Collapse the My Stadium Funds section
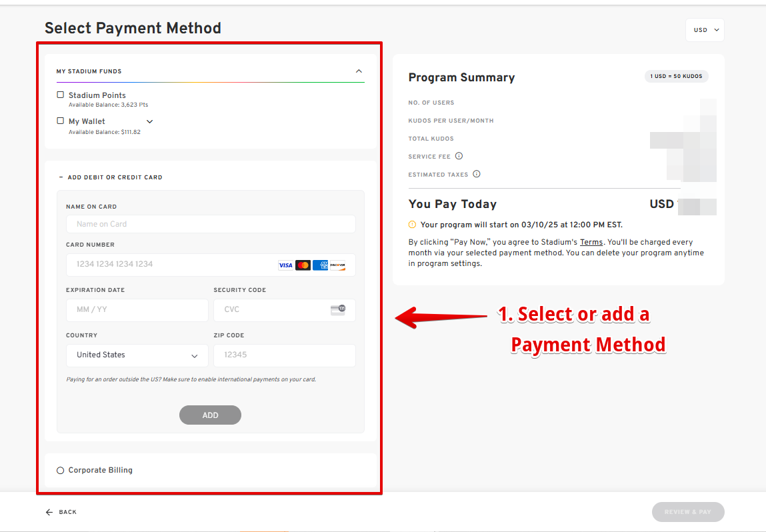Image resolution: width=766 pixels, height=532 pixels. point(359,71)
